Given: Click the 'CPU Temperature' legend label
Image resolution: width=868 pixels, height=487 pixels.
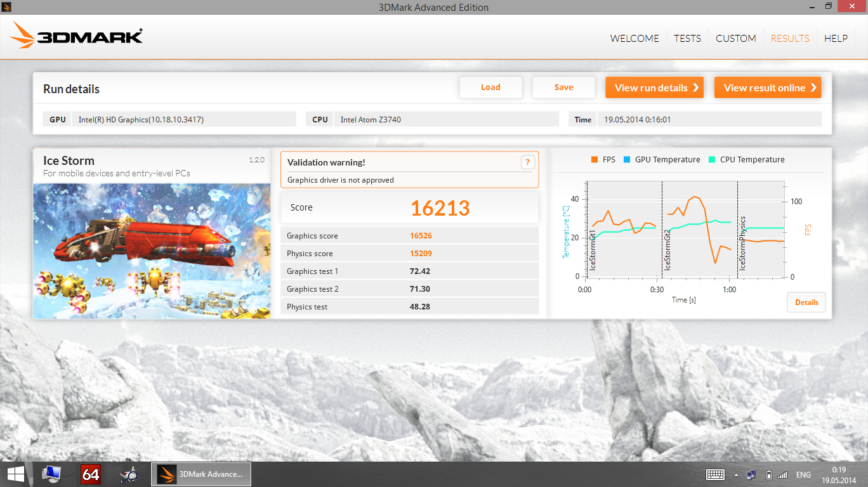Looking at the screenshot, I should point(753,160).
